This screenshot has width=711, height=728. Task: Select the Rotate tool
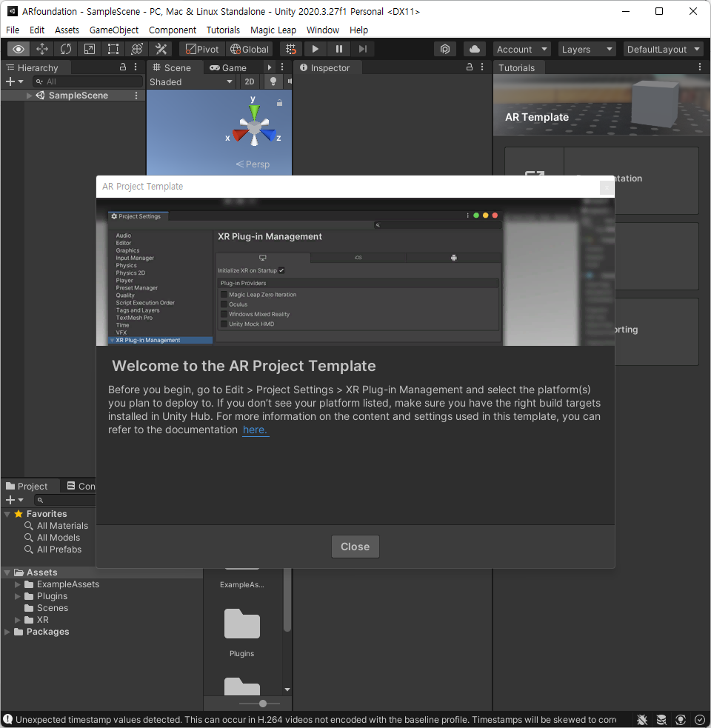click(x=66, y=49)
